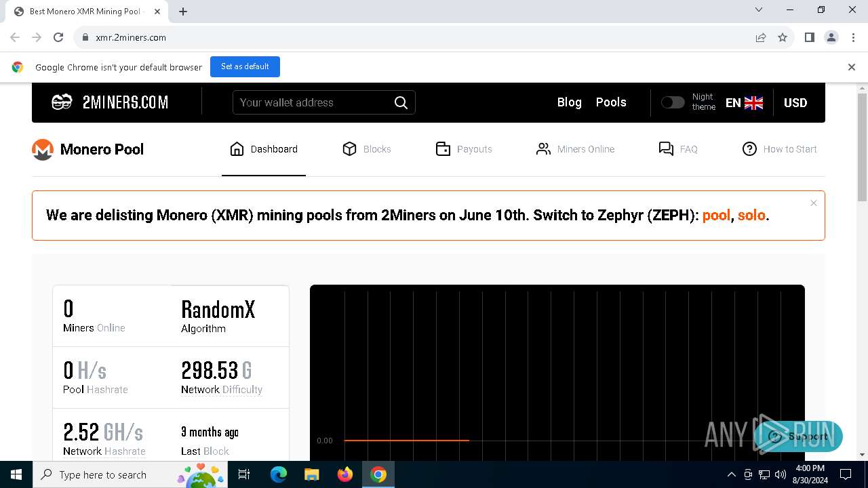868x488 pixels.
Task: Reload the page
Action: [58, 37]
